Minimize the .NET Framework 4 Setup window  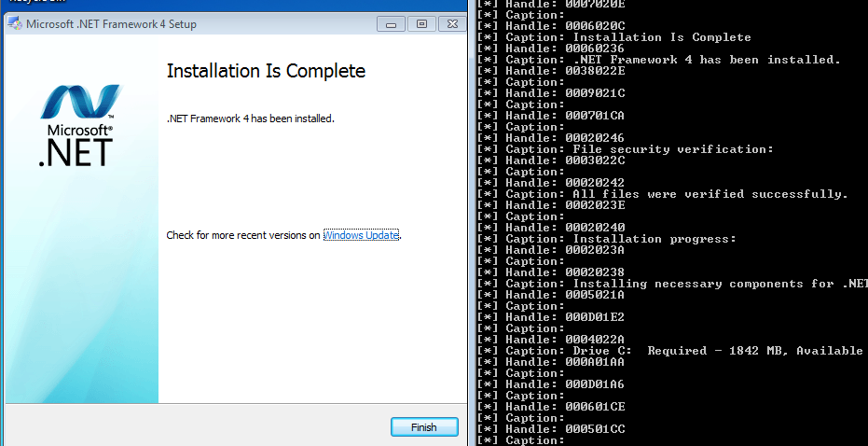coord(392,24)
